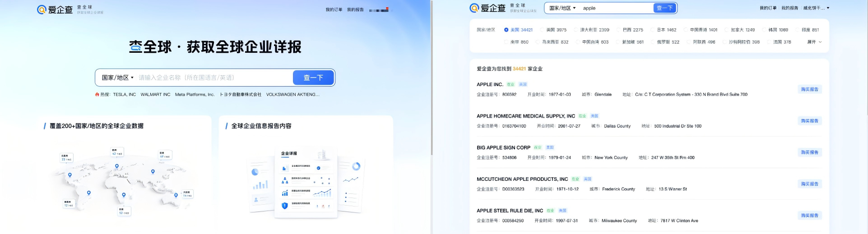Select the 巴西 2275 radio filter
Image resolution: width=868 pixels, height=234 pixels.
click(x=630, y=30)
